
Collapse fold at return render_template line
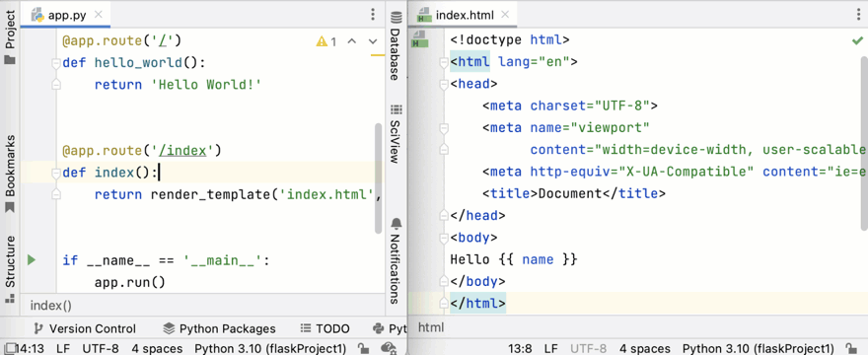[x=55, y=194]
